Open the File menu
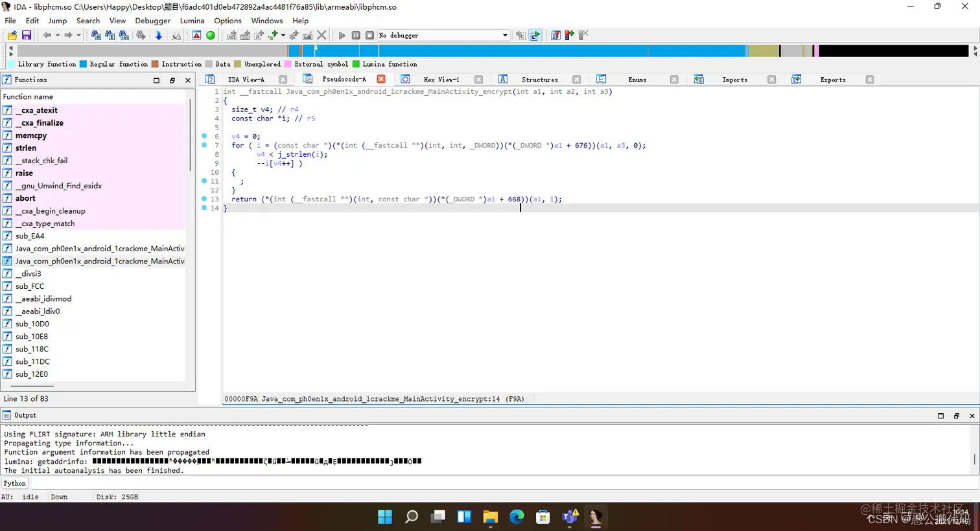The image size is (980, 531). (x=10, y=21)
